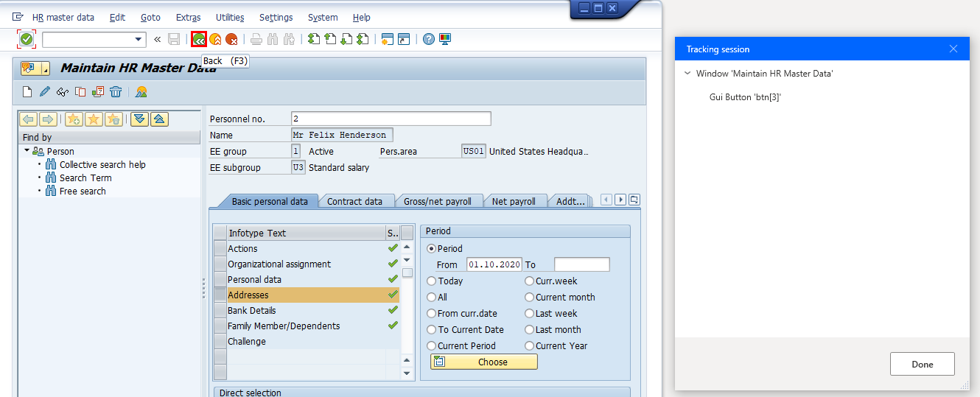Click the Next Page navigation icon

tap(346, 39)
